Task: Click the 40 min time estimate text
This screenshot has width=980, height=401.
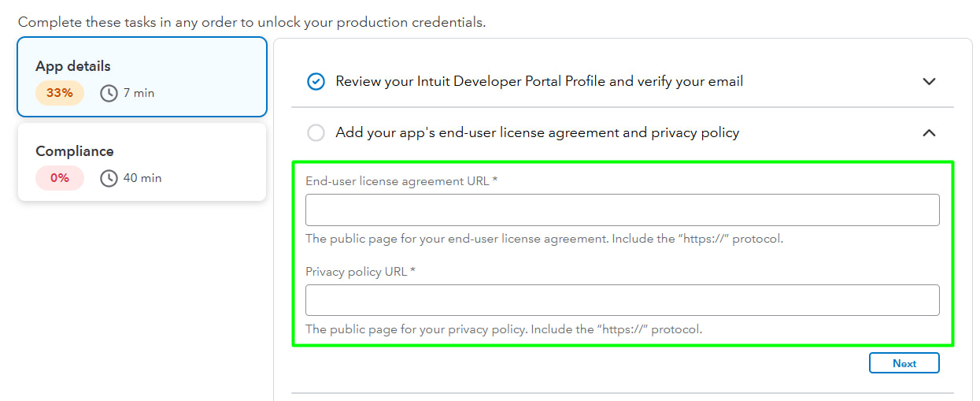Action: point(142,178)
